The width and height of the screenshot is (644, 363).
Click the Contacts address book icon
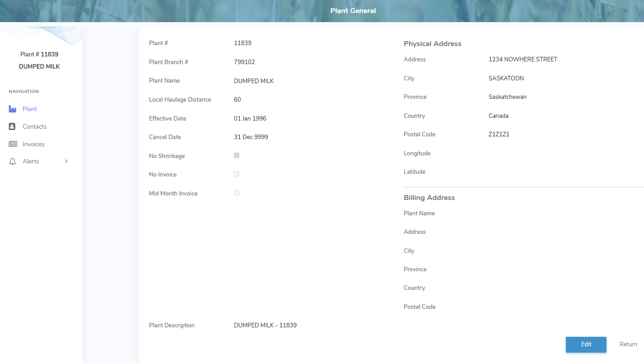(13, 126)
